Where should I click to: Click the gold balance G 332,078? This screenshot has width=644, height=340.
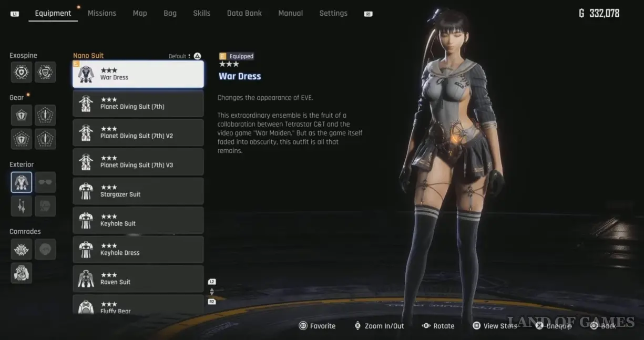pyautogui.click(x=599, y=13)
